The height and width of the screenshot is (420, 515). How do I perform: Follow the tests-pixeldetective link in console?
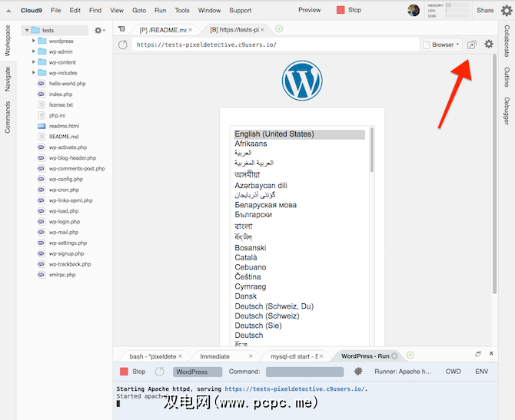(x=294, y=389)
